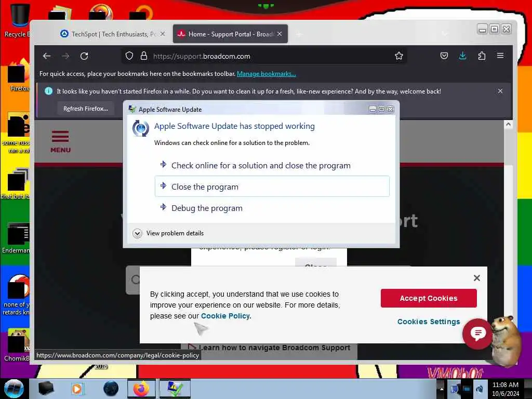The image size is (532, 399).
Task: Open Firefox hamburger application menu
Action: click(500, 56)
